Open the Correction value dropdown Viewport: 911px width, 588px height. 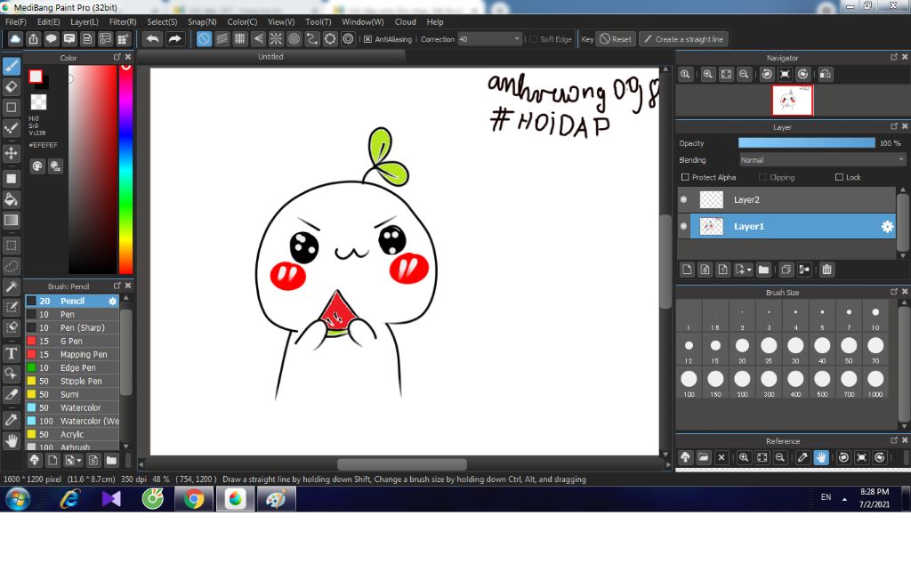tap(517, 39)
